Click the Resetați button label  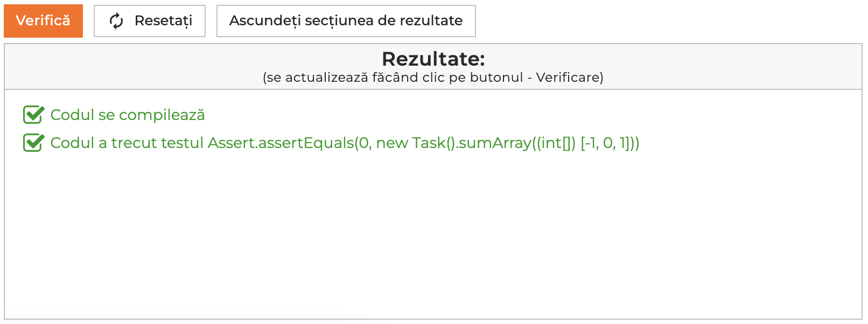click(163, 21)
